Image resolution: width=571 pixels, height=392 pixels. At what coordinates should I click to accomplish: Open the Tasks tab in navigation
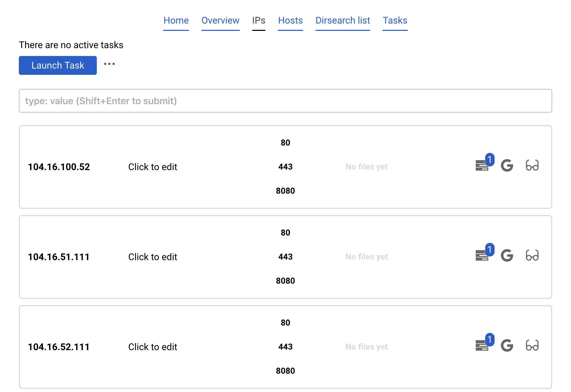coord(394,21)
